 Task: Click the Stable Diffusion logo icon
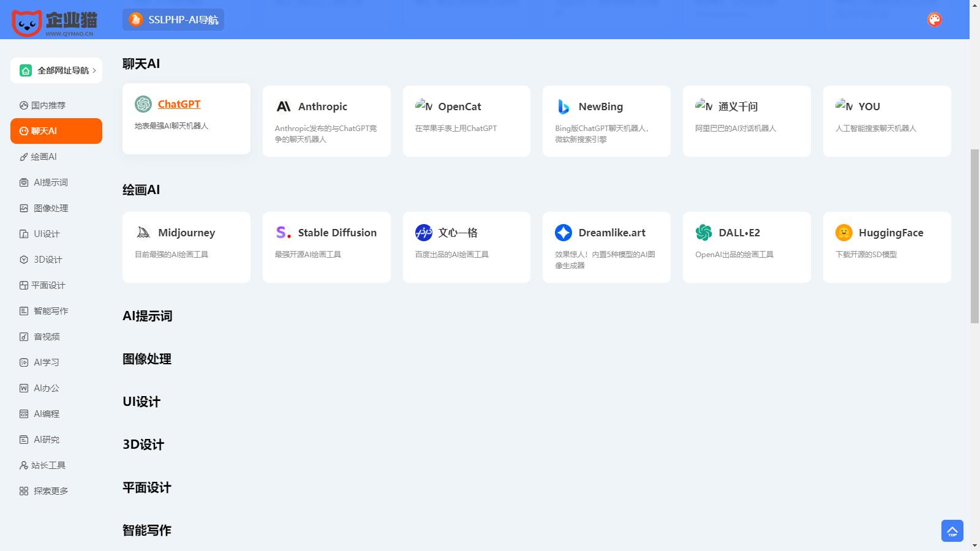(284, 233)
